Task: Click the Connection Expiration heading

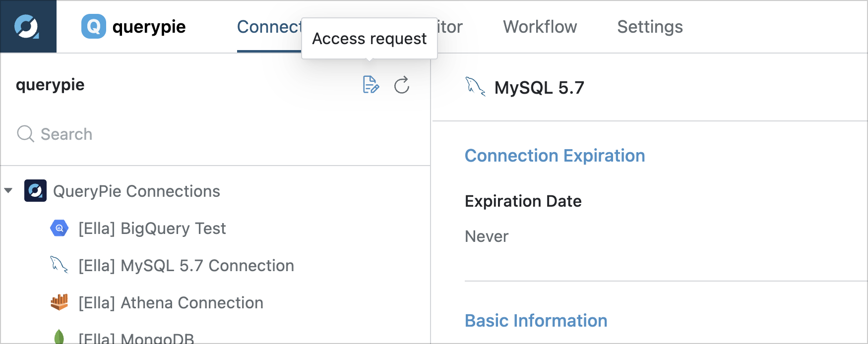Action: [x=555, y=156]
